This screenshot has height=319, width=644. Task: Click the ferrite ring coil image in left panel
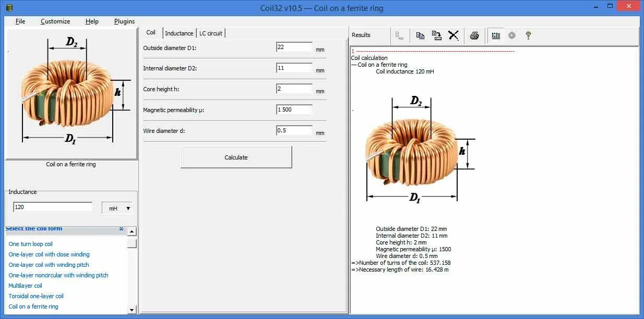70,93
